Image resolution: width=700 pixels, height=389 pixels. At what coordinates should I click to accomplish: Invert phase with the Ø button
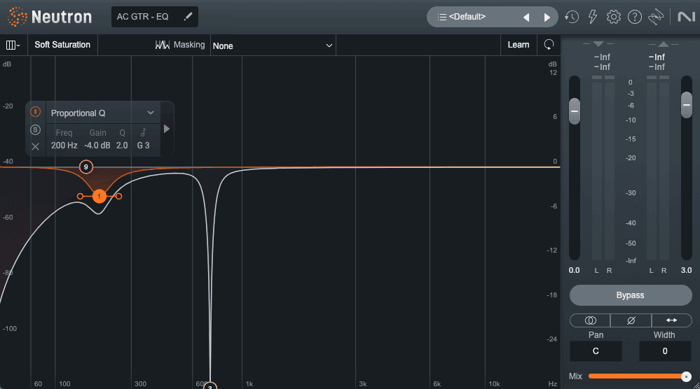click(631, 320)
